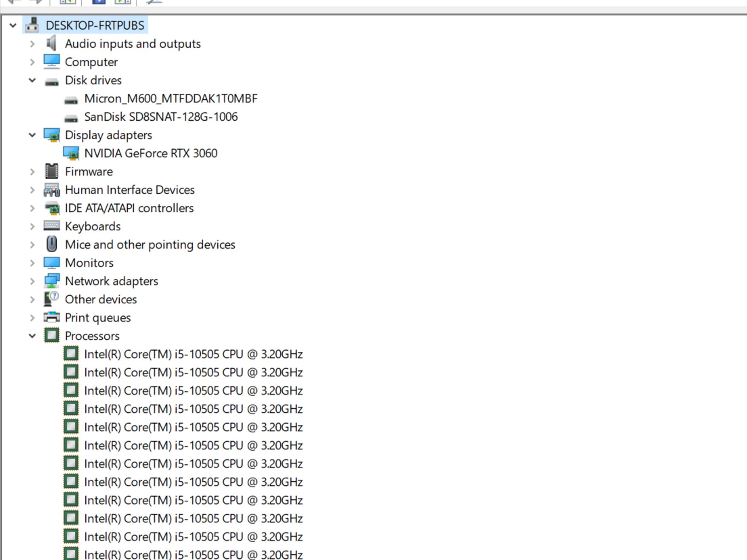Expand the Monitors category
Screen dimensions: 747x560
point(32,263)
